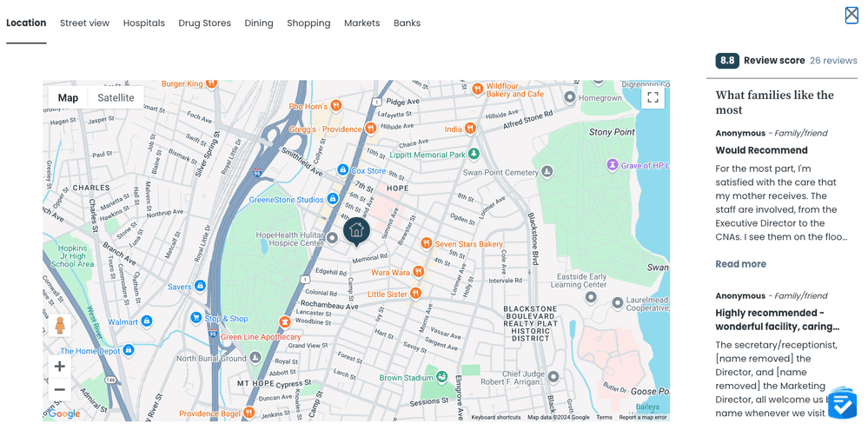
Task: Open the Providence Bagel restaurant pin
Action: click(x=248, y=413)
